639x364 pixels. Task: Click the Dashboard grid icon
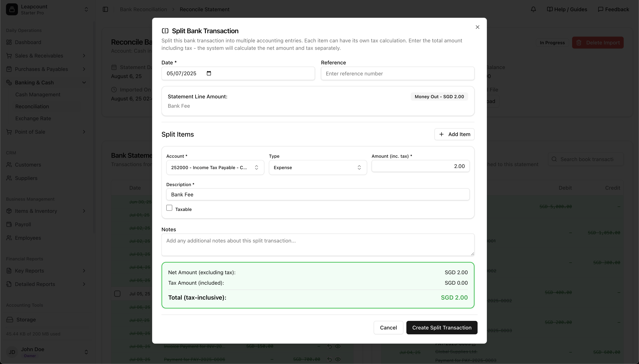[9, 42]
